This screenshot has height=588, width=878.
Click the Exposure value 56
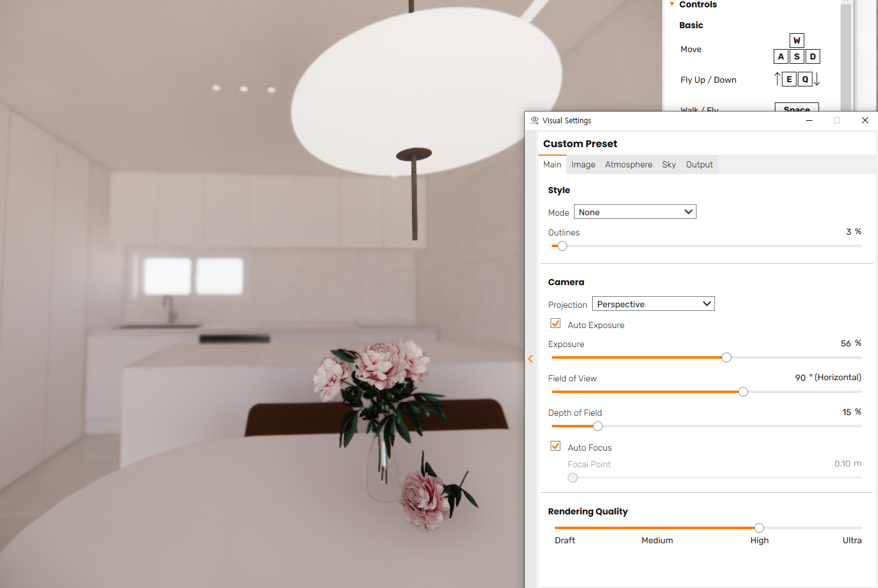coord(846,343)
